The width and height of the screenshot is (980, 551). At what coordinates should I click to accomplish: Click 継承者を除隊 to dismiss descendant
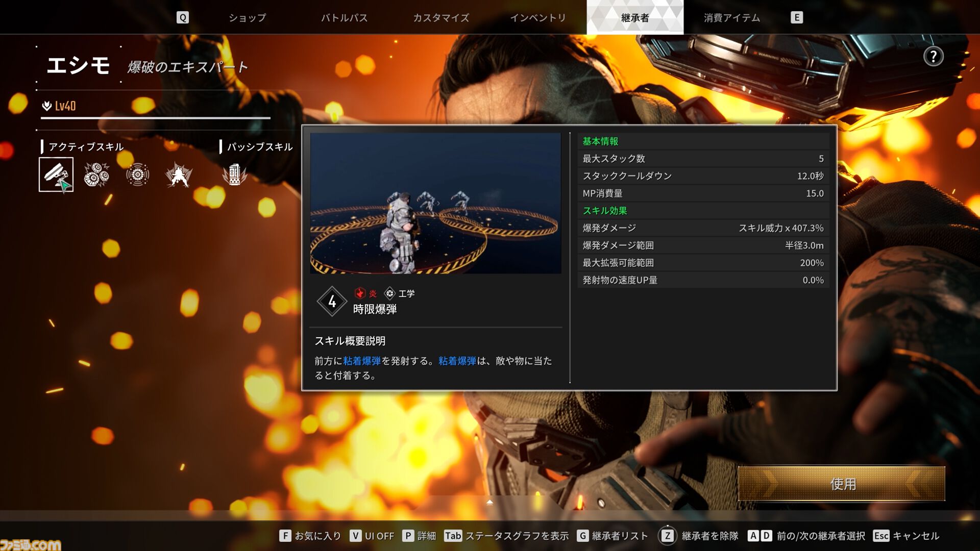[698, 536]
